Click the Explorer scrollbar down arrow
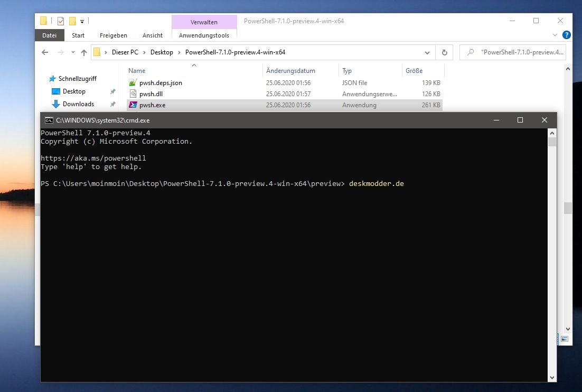Viewport: 582px width, 392px height. 568,329
